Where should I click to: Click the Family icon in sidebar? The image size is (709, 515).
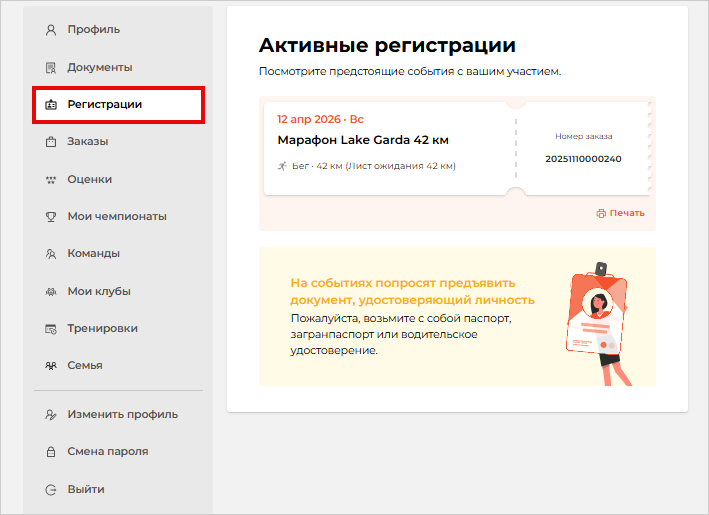pos(51,366)
